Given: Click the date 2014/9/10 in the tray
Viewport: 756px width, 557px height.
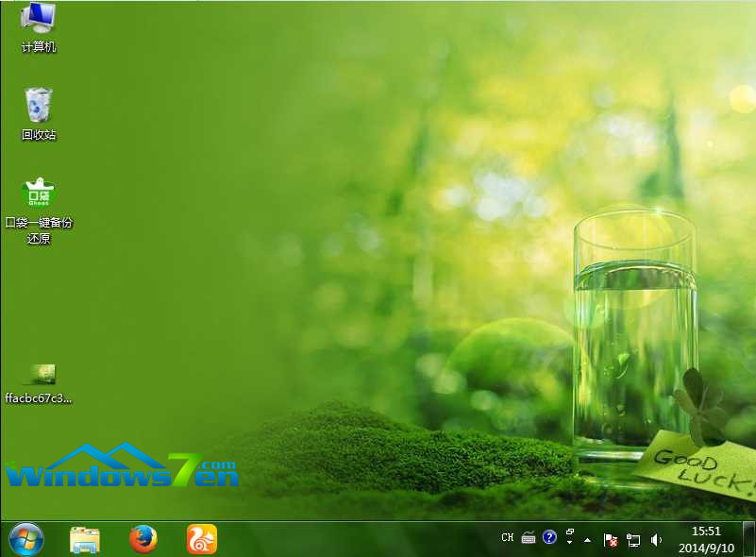Looking at the screenshot, I should pos(706,547).
